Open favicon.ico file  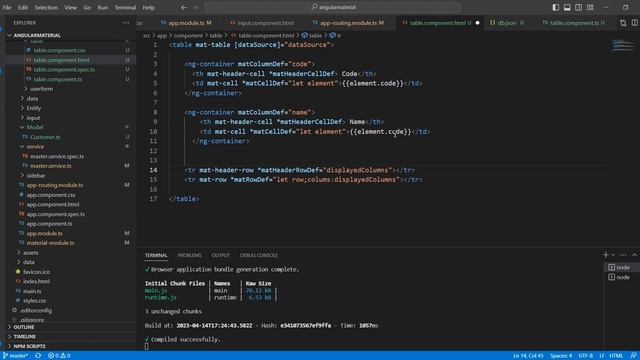coord(37,272)
